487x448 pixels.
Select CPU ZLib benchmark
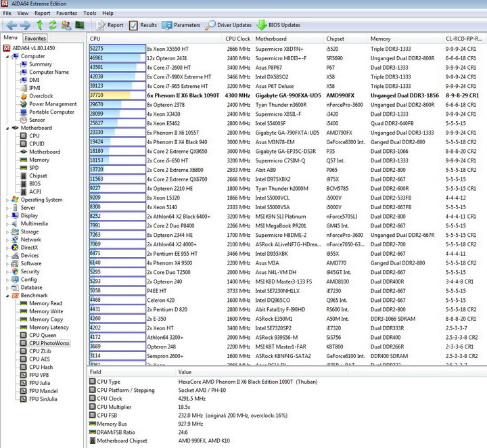point(40,351)
